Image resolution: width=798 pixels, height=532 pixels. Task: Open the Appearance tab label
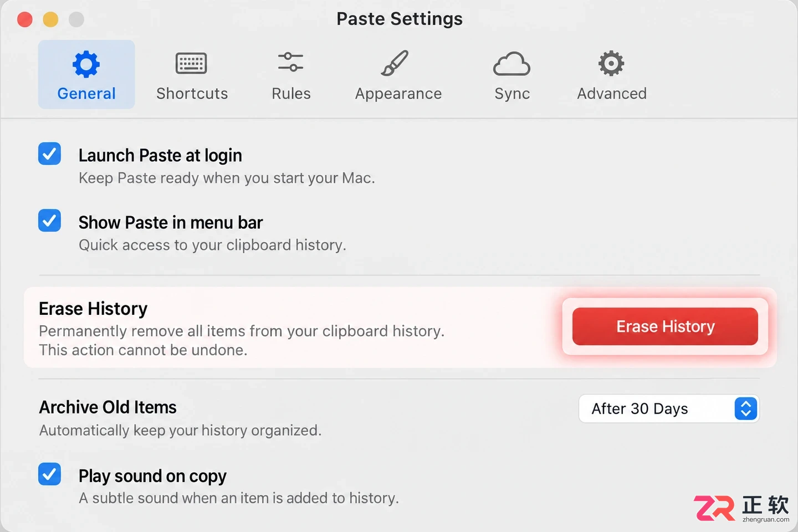[x=398, y=94]
